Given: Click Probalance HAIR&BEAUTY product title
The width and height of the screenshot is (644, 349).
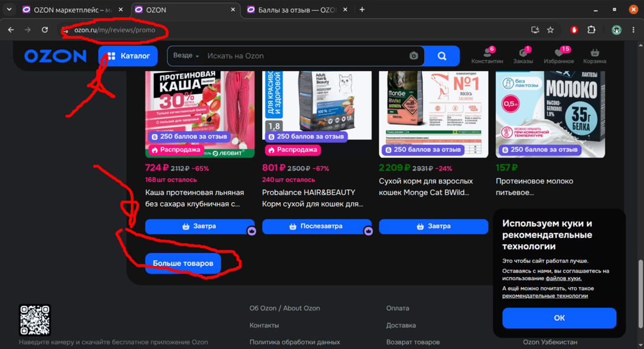Looking at the screenshot, I should point(313,198).
